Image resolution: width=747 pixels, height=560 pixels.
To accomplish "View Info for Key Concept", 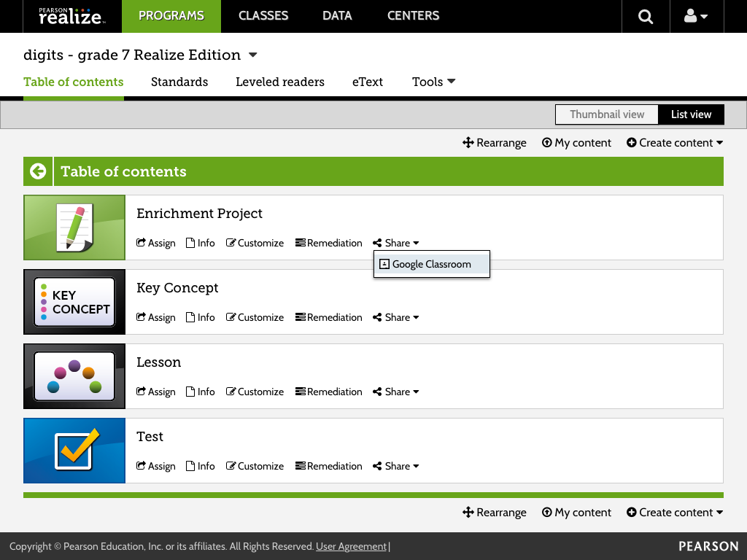I will pyautogui.click(x=200, y=317).
